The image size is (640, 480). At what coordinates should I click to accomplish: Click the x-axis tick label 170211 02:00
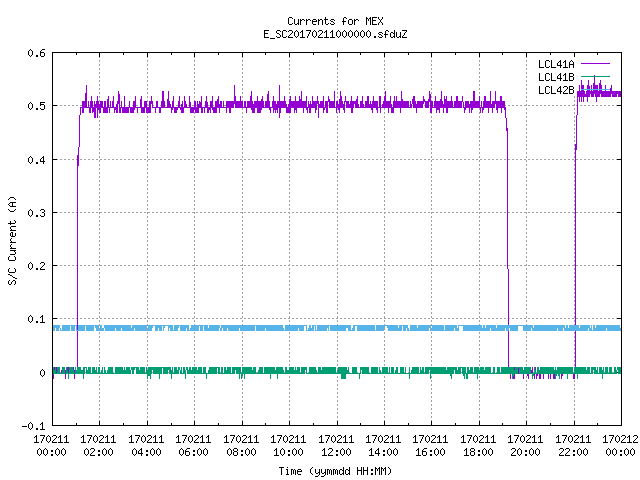coord(98,446)
